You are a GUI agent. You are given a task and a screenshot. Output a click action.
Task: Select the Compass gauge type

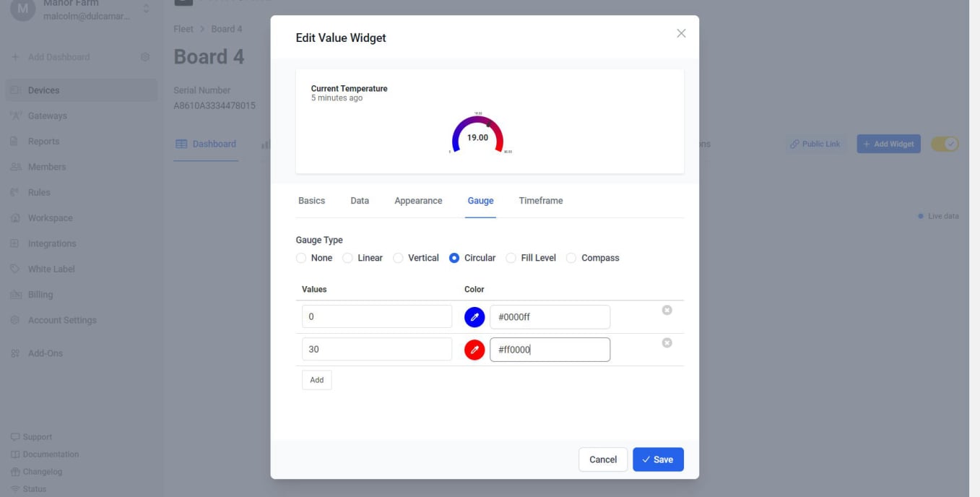coord(571,258)
